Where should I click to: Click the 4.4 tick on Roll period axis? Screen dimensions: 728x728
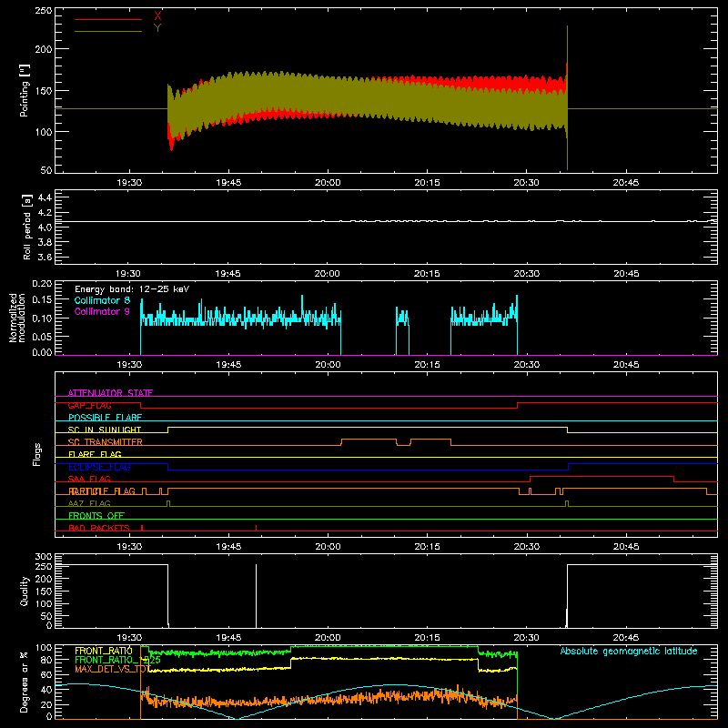[45, 197]
